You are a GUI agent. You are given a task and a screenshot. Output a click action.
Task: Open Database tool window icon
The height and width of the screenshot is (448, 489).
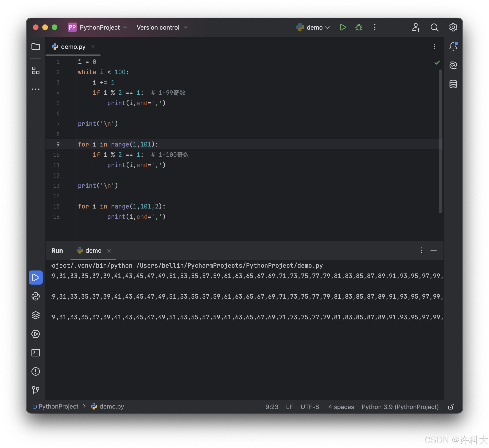pyautogui.click(x=453, y=84)
